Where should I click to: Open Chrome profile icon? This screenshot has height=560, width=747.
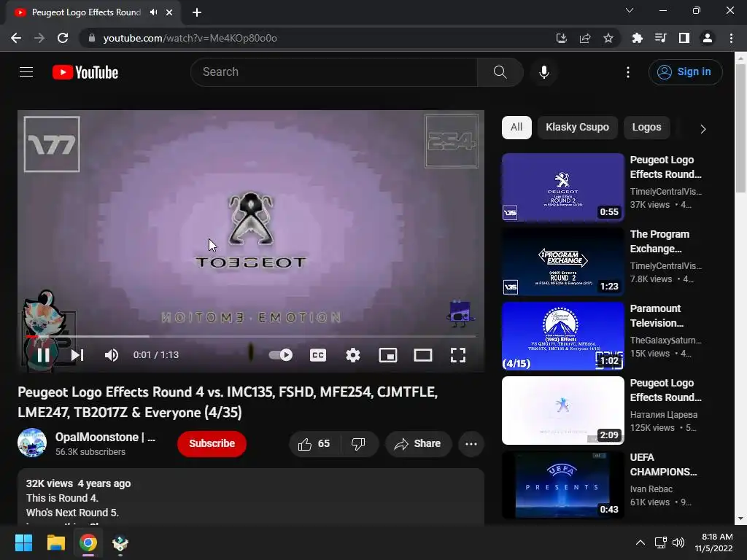[708, 38]
